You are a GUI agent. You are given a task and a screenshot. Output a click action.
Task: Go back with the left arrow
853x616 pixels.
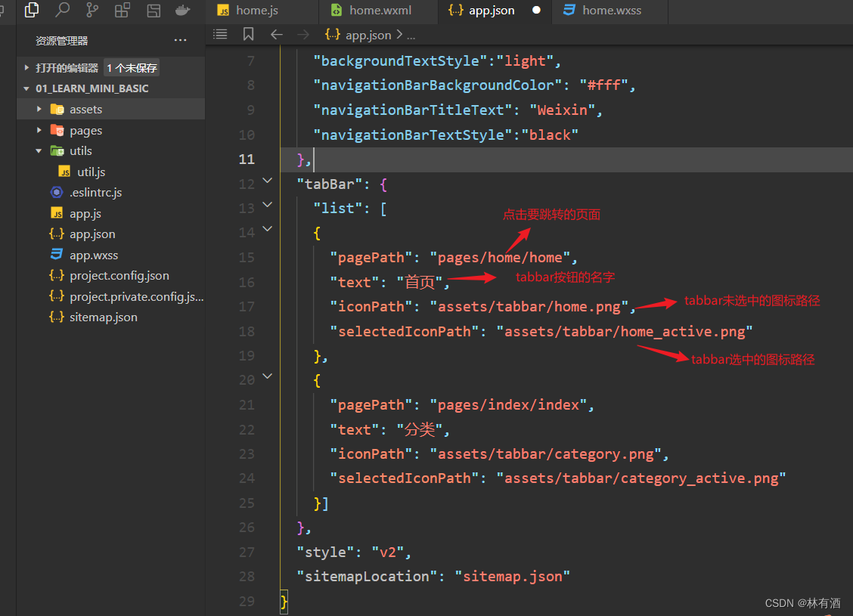276,35
